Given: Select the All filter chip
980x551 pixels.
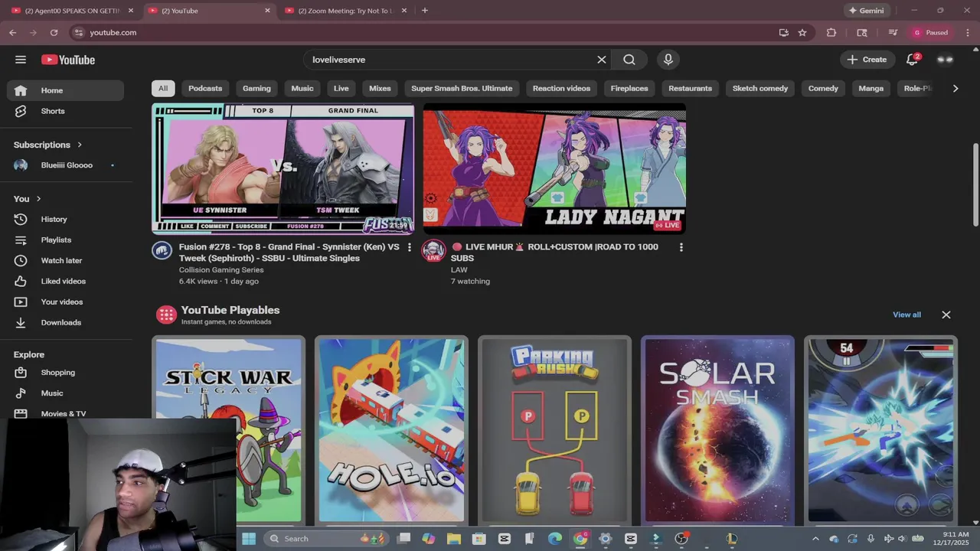Looking at the screenshot, I should pos(163,89).
